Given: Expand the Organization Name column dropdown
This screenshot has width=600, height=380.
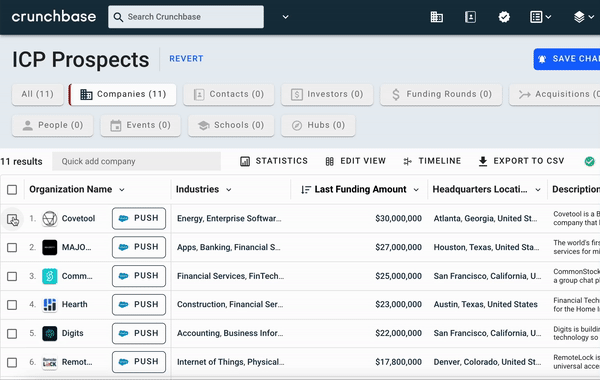Looking at the screenshot, I should coord(122,190).
